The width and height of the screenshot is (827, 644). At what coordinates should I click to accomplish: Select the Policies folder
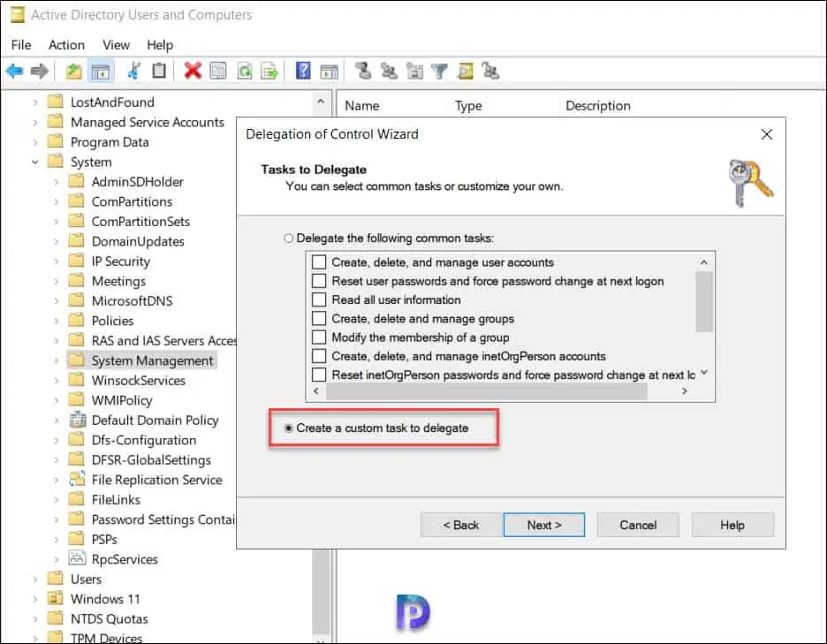[x=112, y=322]
